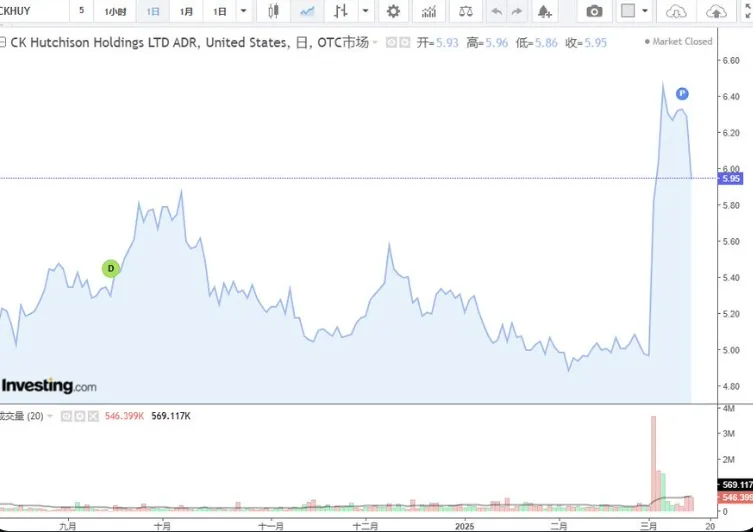Click the cloud upload save icon
This screenshot has height=532, width=753.
click(x=716, y=11)
